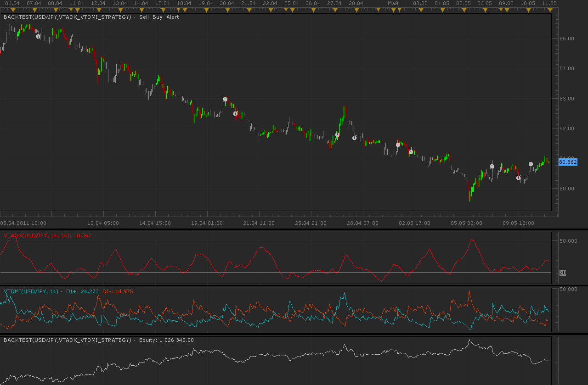
Task: Click the trade marker near the 85.00 price level
Action: [x=39, y=36]
